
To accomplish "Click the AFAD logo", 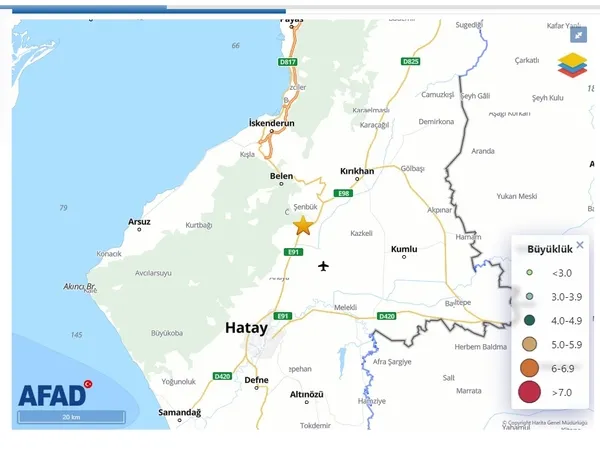I will (x=55, y=393).
